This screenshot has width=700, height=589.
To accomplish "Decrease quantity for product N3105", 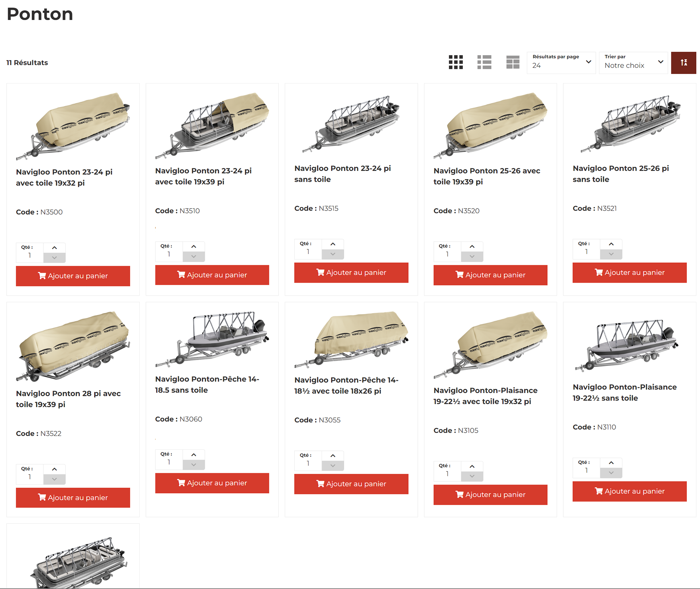I will click(x=472, y=476).
